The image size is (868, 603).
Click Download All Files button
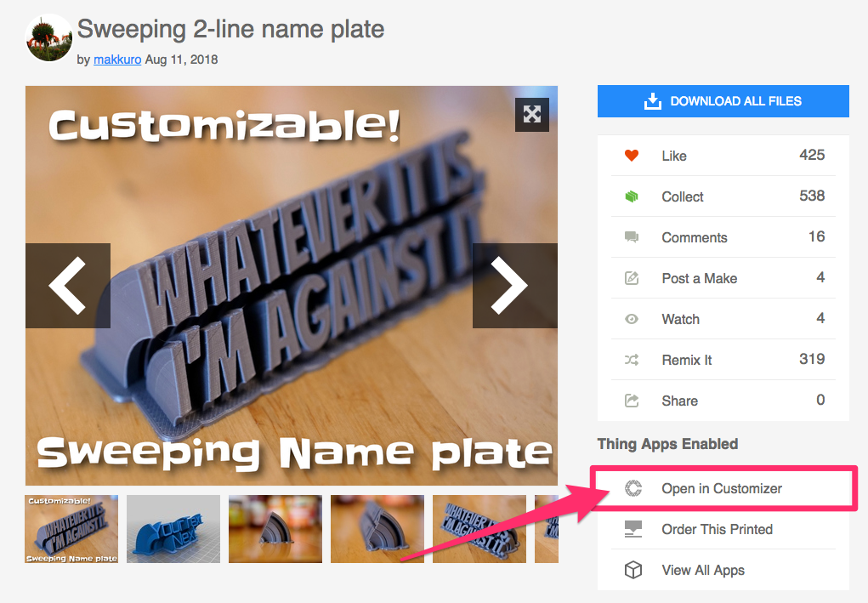coord(723,101)
